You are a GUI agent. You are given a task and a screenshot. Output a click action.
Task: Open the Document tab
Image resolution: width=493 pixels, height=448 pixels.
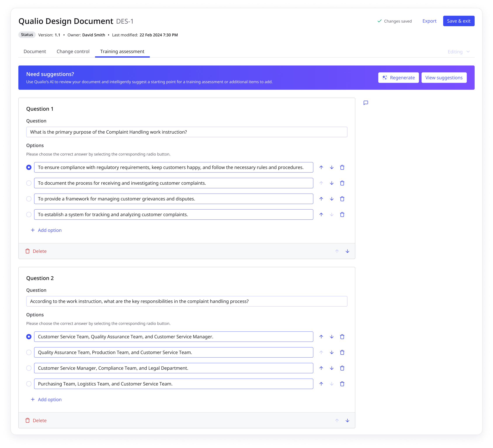[35, 51]
